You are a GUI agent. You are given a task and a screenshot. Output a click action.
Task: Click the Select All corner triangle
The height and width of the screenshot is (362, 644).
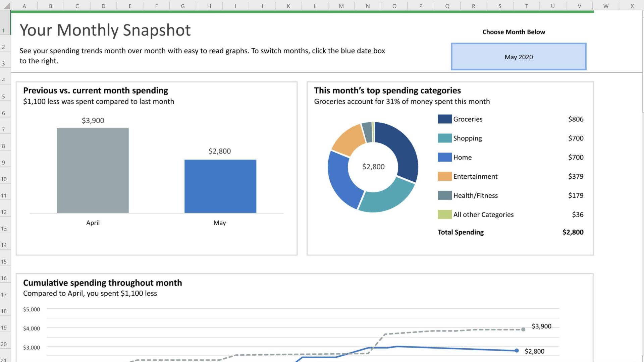(x=7, y=6)
